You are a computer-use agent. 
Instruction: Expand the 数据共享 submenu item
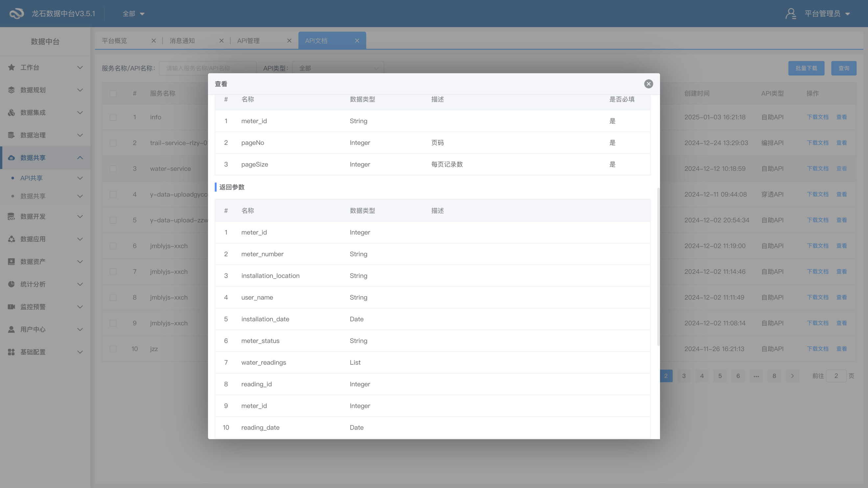point(80,196)
